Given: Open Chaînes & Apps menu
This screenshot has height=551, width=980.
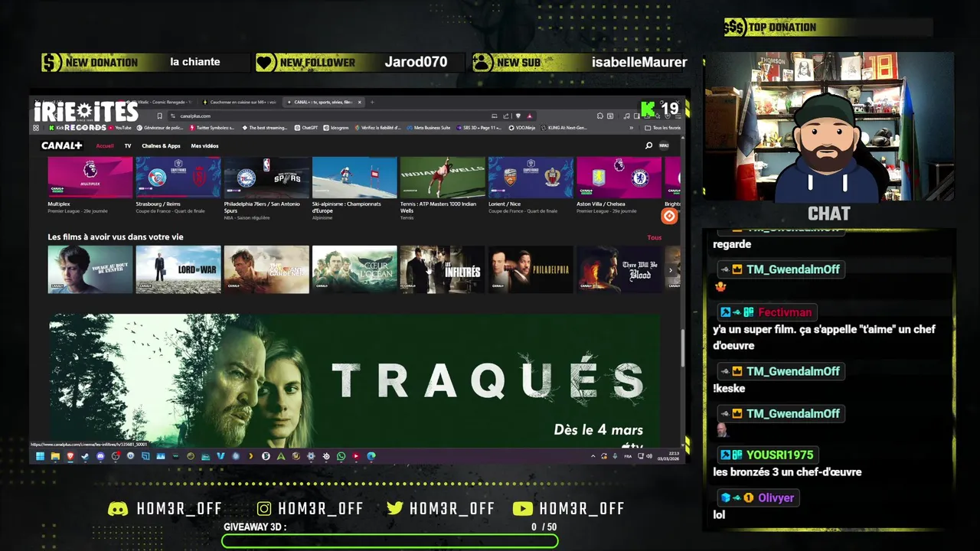Looking at the screenshot, I should tap(161, 145).
